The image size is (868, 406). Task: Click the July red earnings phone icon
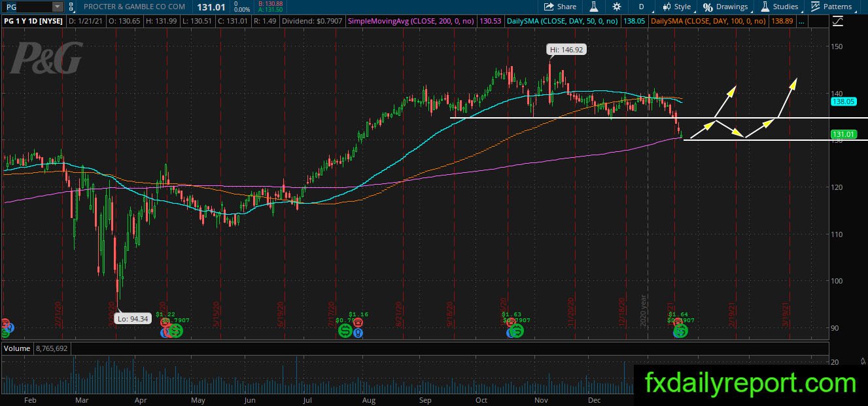pos(357,322)
